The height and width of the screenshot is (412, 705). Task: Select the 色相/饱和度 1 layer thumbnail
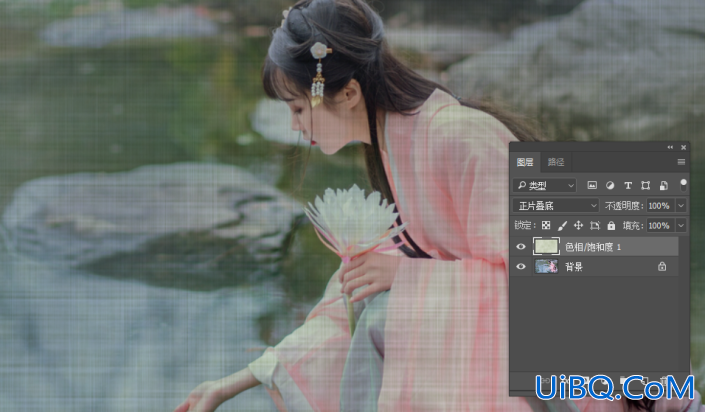pos(546,246)
